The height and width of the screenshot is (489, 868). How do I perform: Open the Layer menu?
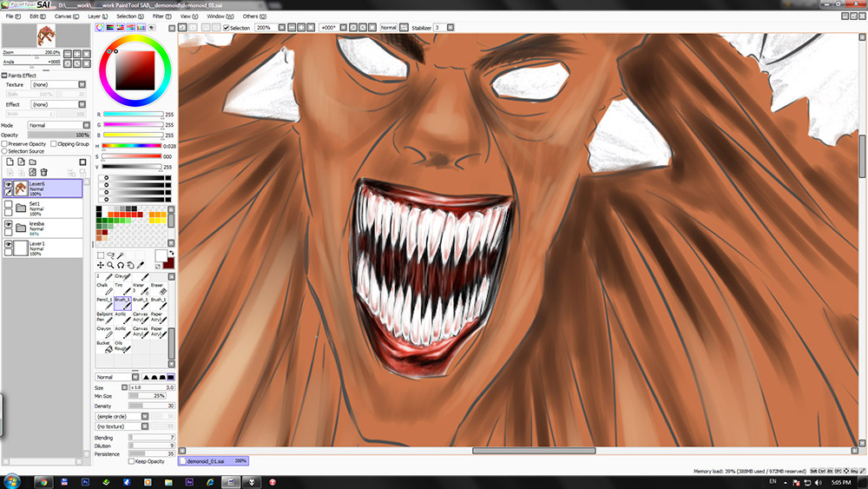tap(97, 16)
